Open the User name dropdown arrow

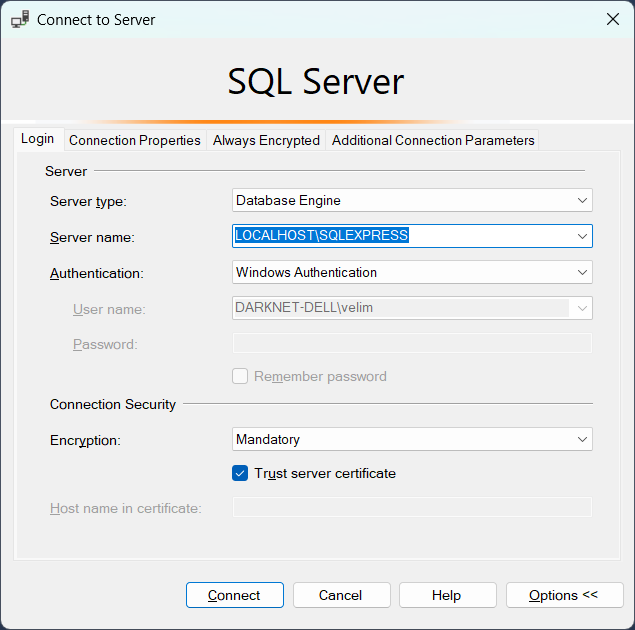pos(582,308)
